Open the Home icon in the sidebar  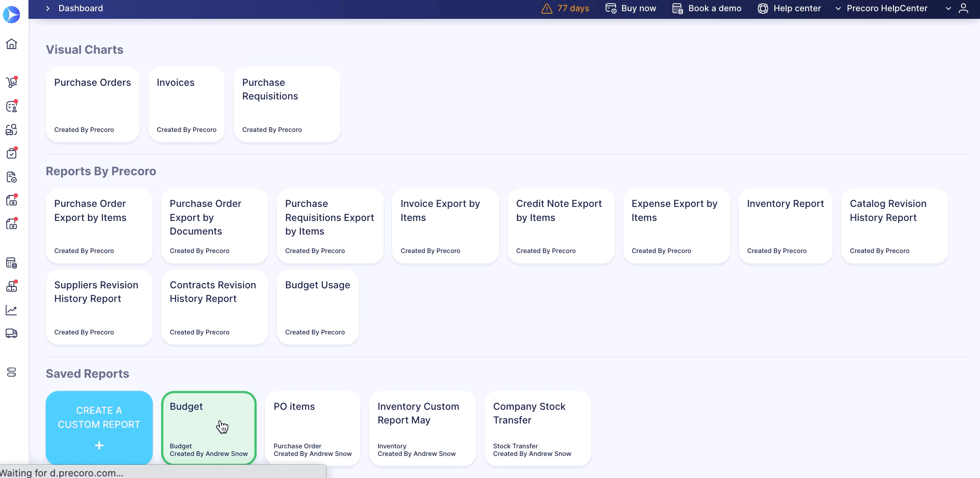(x=12, y=44)
